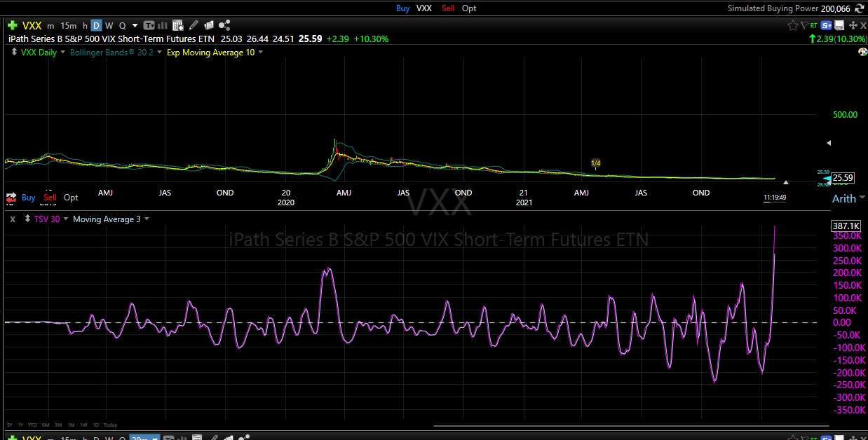Viewport: 868px width, 440px height.
Task: Click the green RT real-time indicator
Action: click(x=813, y=25)
